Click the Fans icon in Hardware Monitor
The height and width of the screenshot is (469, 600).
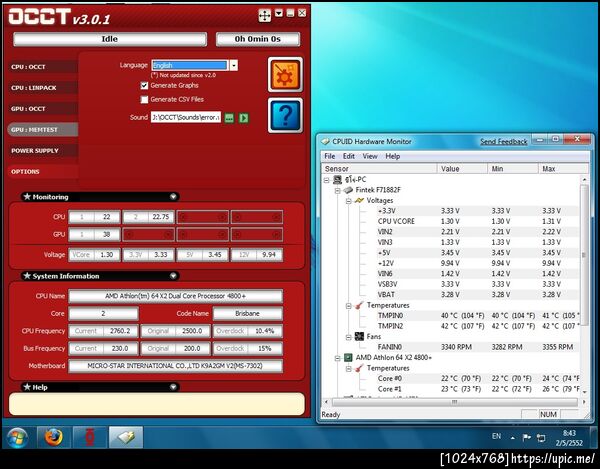tap(359, 336)
